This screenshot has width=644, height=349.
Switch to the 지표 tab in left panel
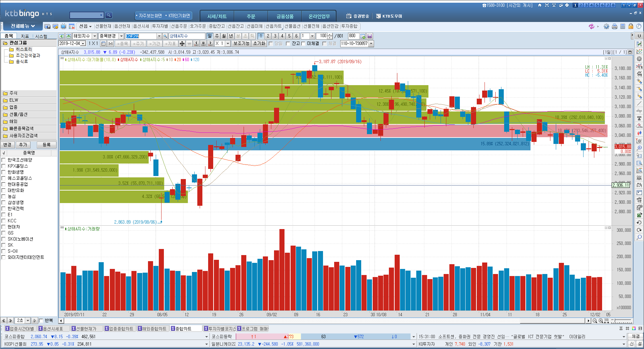[25, 36]
